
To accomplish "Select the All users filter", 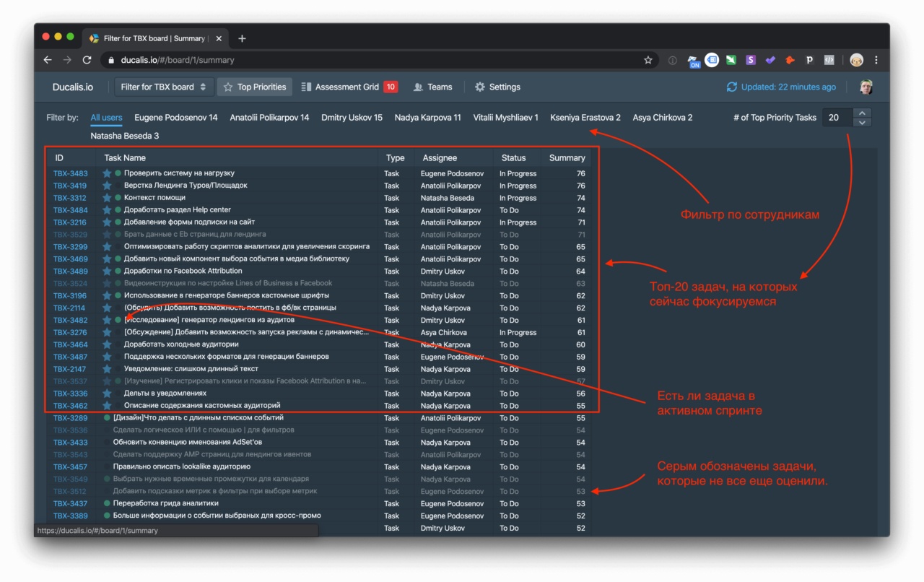I will (x=106, y=117).
